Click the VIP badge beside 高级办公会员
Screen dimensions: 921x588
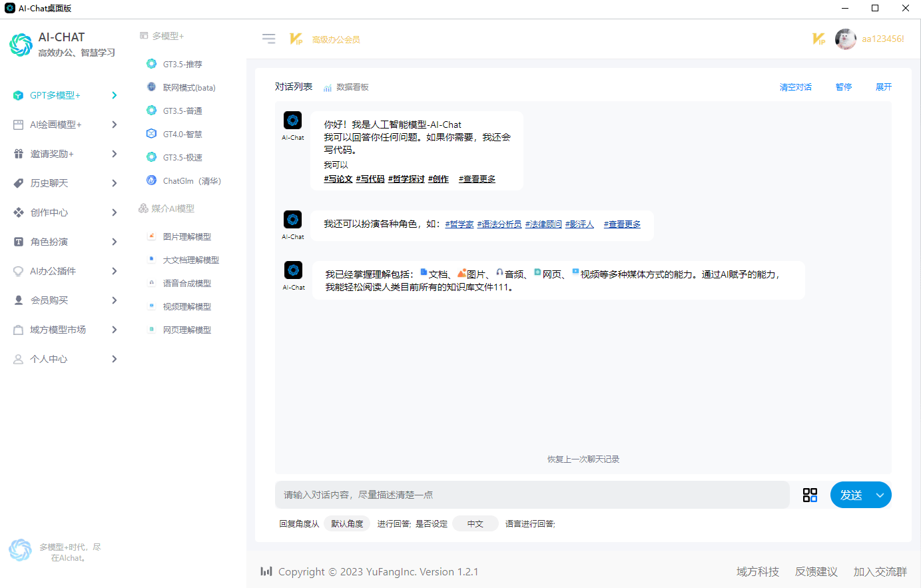296,39
